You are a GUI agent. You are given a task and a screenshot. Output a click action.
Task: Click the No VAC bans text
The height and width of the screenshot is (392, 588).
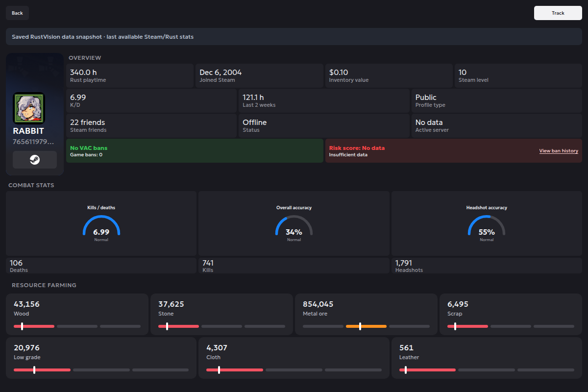[x=89, y=148]
